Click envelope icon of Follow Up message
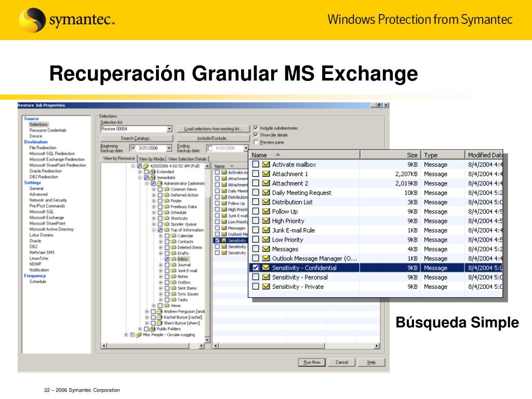 [x=266, y=211]
